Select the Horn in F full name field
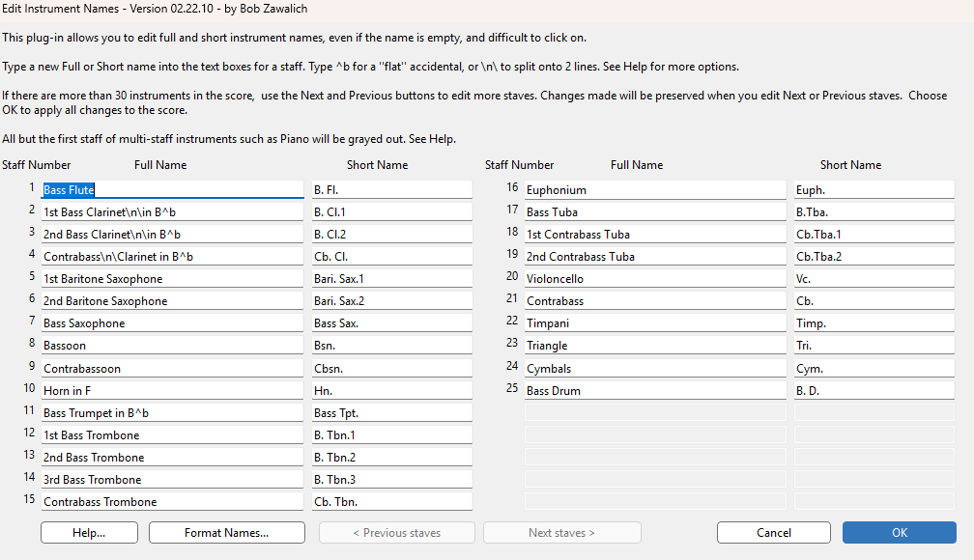Screen dimensions: 974x560 172,390
